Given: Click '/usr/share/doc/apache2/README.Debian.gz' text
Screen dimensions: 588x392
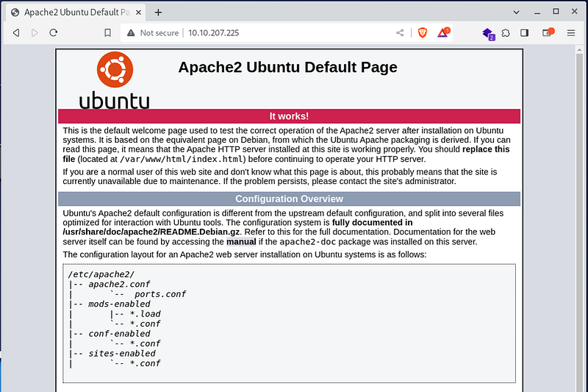Looking at the screenshot, I should (151, 232).
